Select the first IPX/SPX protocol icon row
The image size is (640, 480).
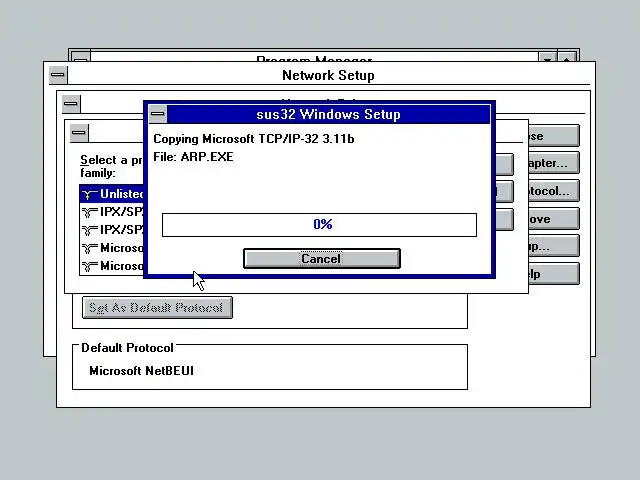(112, 212)
